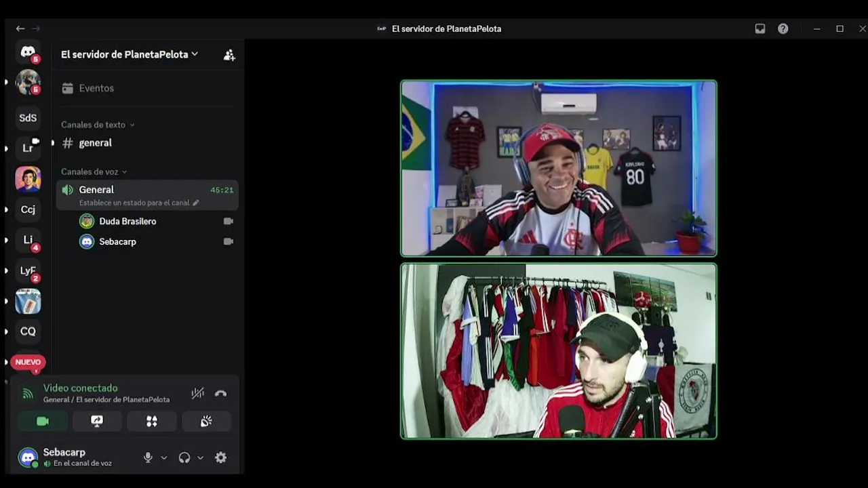Expand the PlanetaPelota server name menu
The height and width of the screenshot is (488, 868).
[x=130, y=54]
